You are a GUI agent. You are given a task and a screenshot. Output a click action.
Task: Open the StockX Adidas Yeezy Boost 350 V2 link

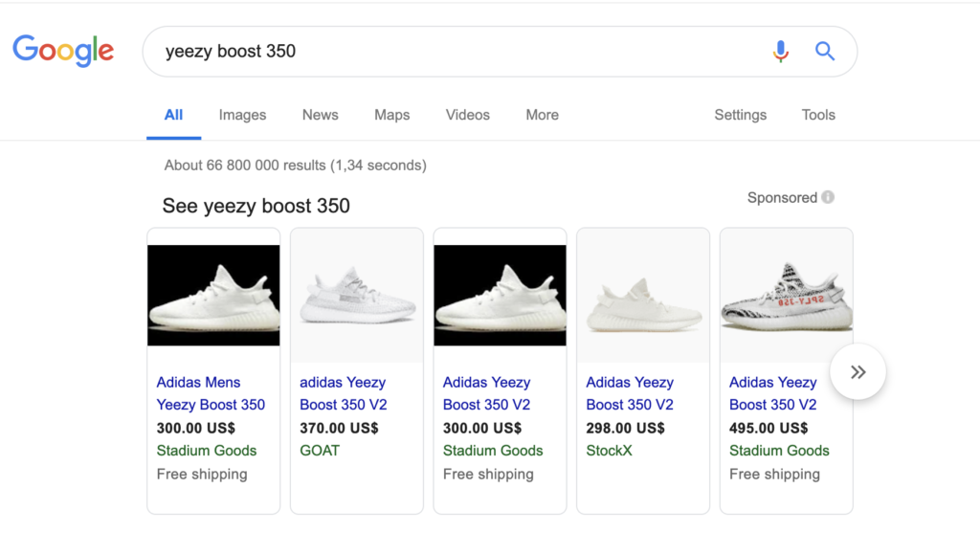coord(630,393)
